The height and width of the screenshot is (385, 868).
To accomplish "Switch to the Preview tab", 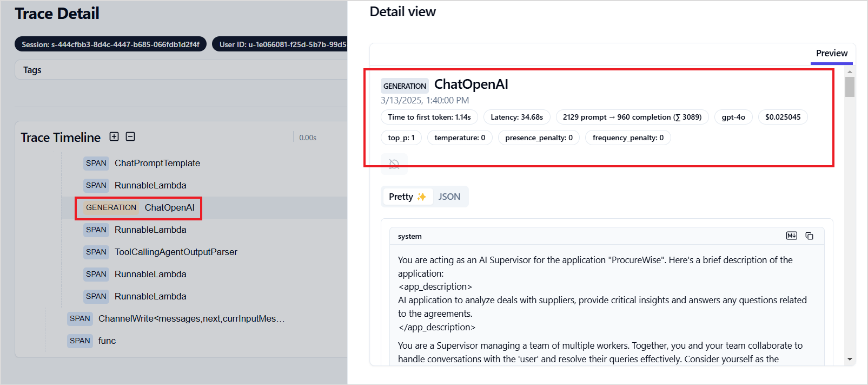I will (x=832, y=53).
